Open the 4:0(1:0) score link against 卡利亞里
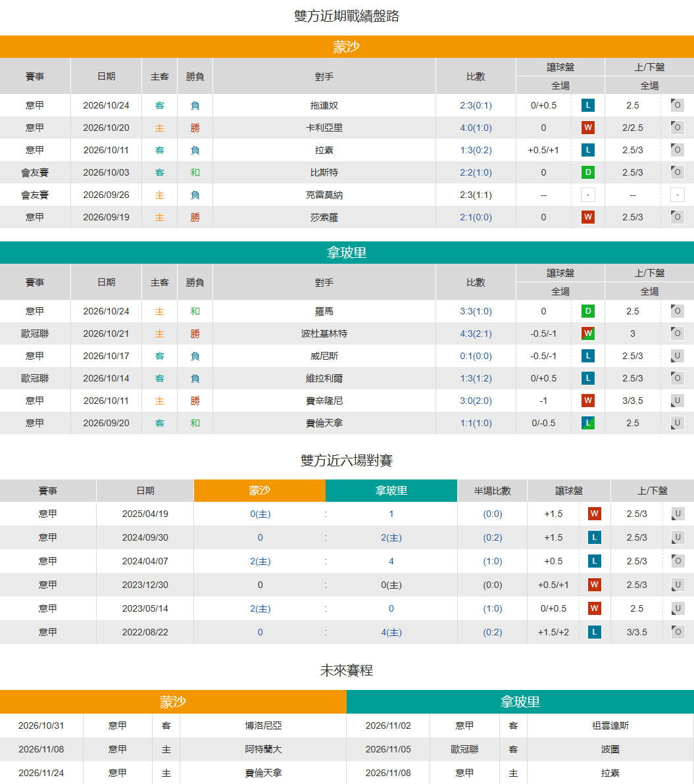Screen dimensions: 694x784 click(x=476, y=128)
